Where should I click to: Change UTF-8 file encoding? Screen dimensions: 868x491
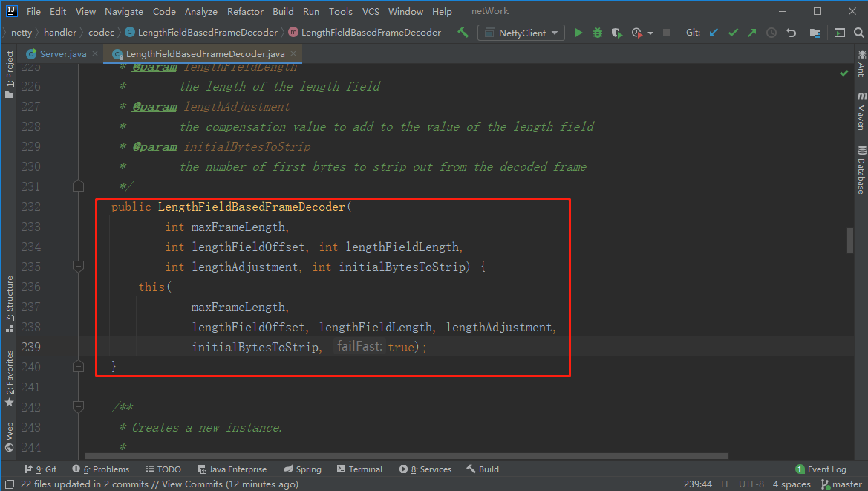click(751, 484)
